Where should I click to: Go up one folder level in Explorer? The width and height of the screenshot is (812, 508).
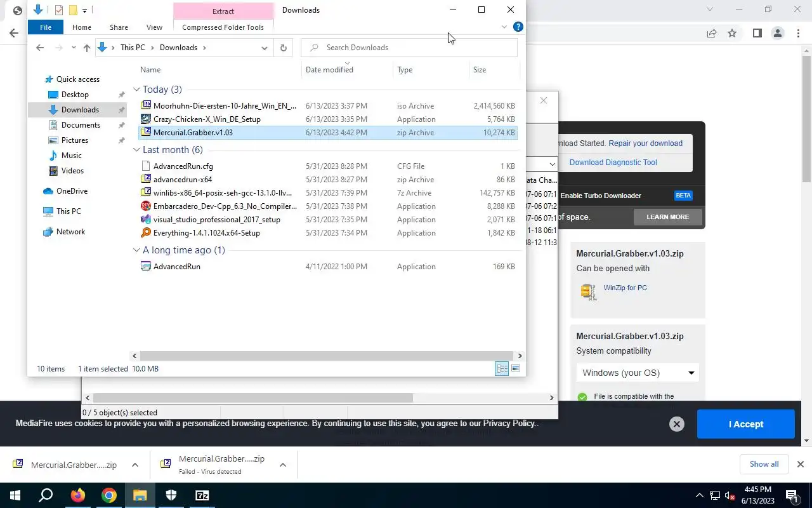87,48
